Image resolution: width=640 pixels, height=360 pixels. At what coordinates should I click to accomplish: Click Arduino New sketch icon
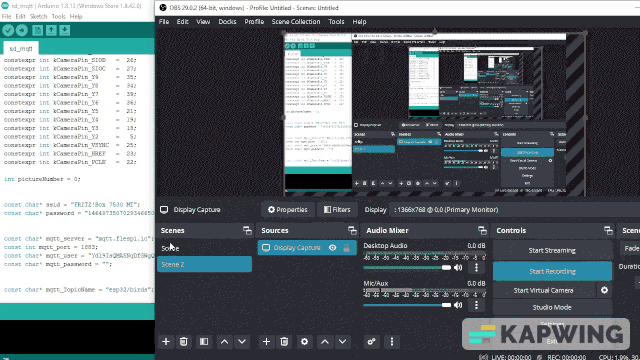click(x=38, y=30)
